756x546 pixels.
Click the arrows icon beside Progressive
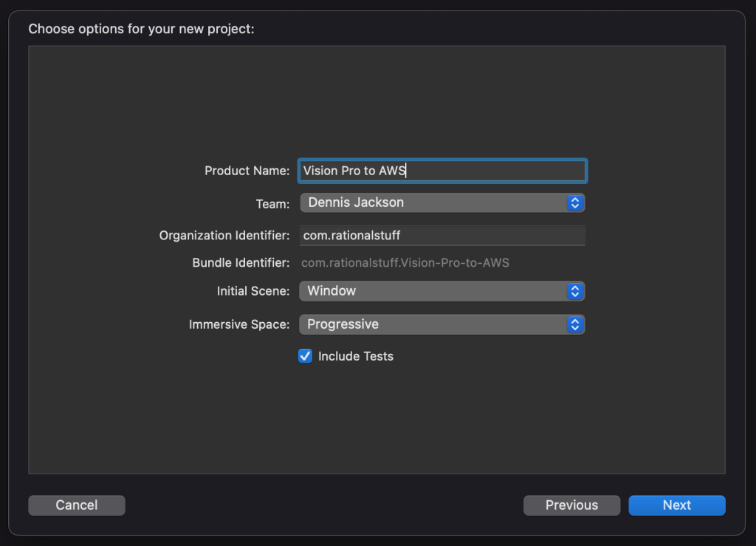tap(574, 324)
